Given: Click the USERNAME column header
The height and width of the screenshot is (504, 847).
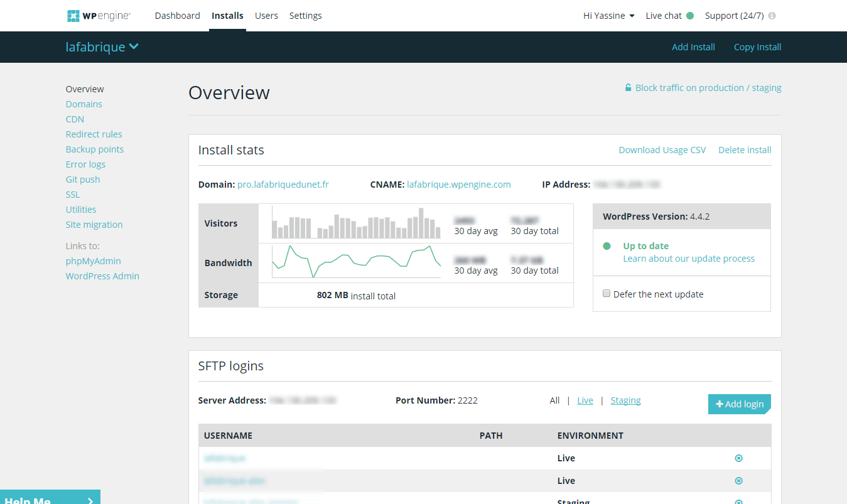Looking at the screenshot, I should [x=228, y=436].
